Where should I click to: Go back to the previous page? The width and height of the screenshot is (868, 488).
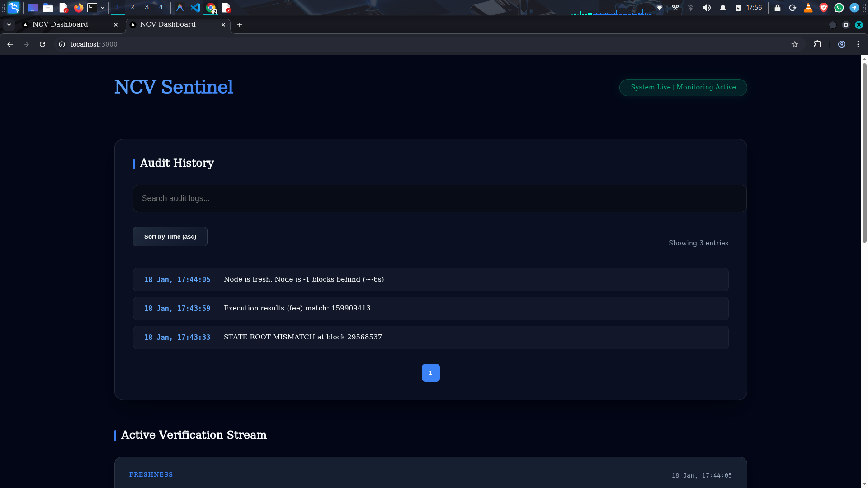click(x=10, y=44)
